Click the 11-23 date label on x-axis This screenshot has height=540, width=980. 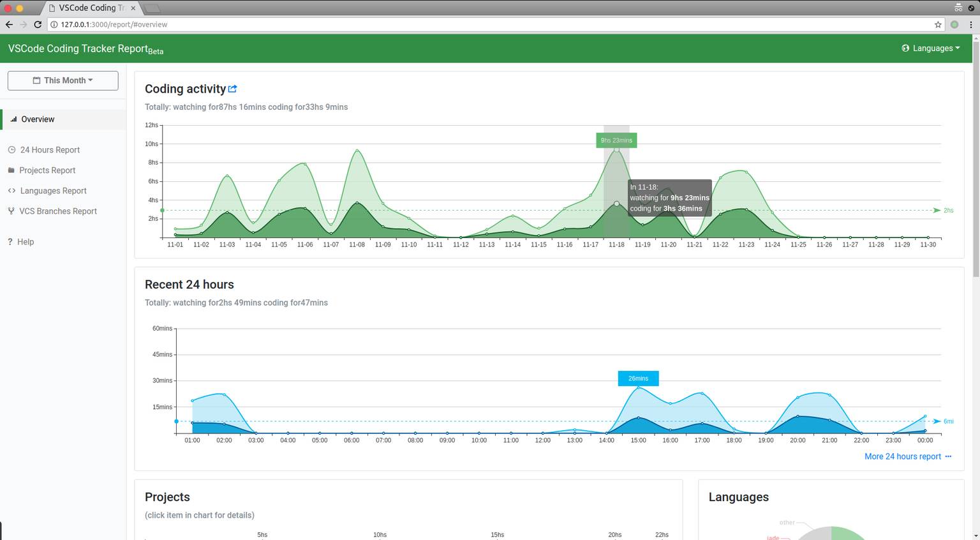746,244
